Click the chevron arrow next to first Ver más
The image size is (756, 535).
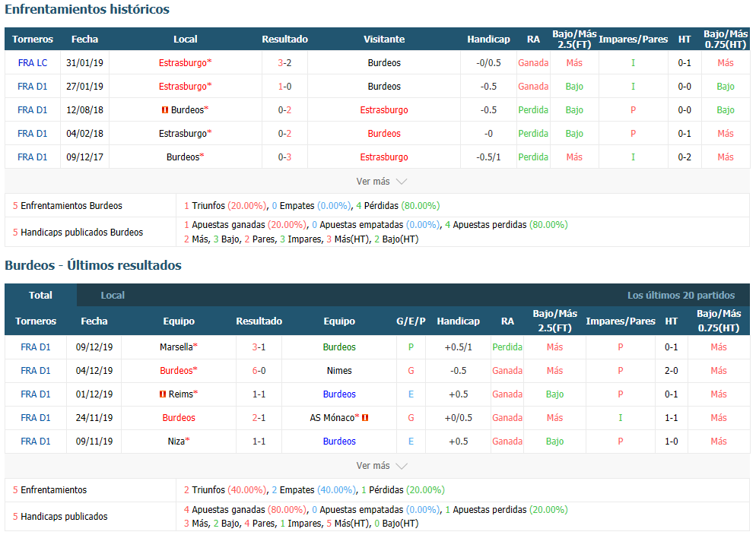[x=401, y=182]
